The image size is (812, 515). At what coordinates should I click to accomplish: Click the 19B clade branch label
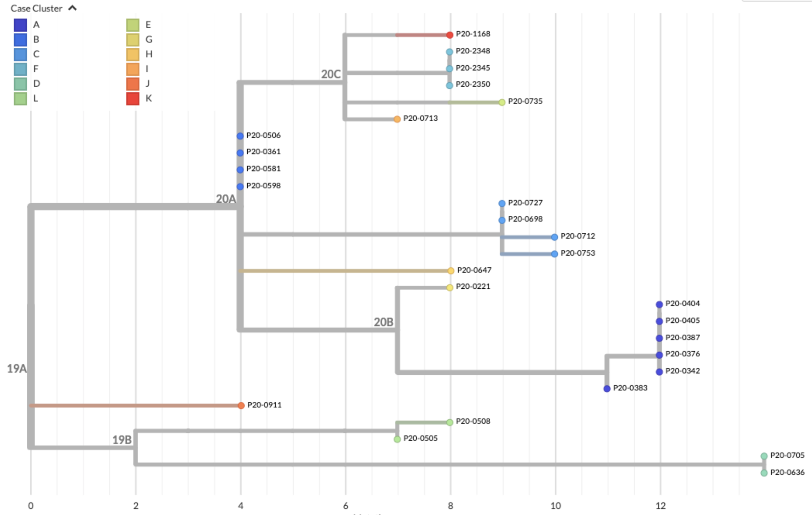(122, 440)
